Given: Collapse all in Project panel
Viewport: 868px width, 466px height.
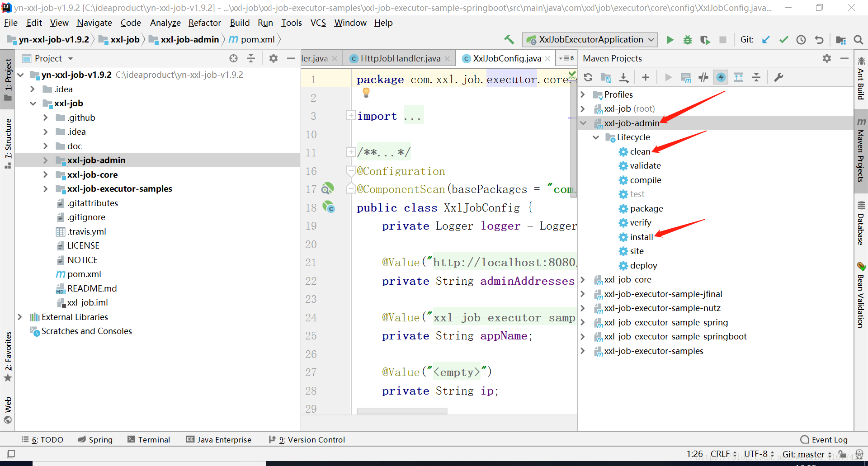Looking at the screenshot, I should click(251, 58).
